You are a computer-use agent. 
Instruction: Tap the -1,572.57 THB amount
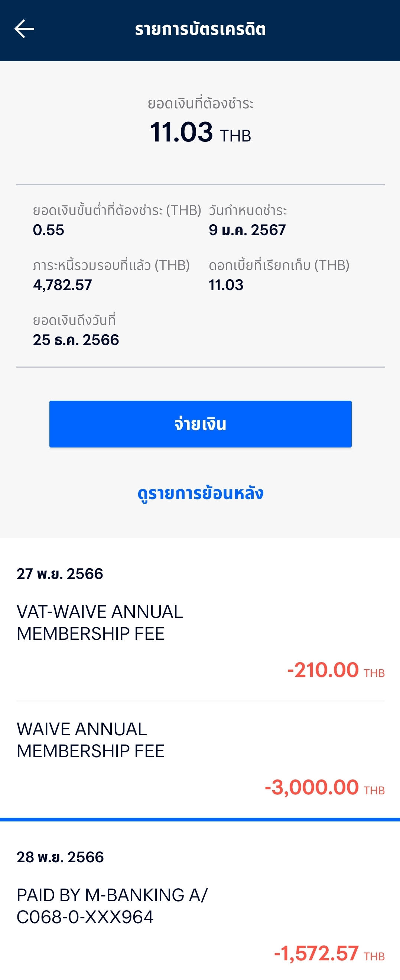(329, 953)
